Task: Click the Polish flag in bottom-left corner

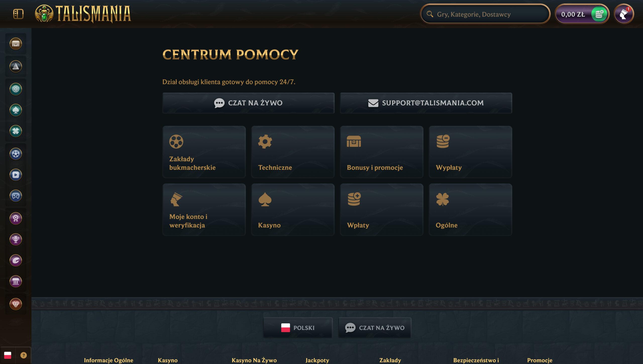Action: click(8, 355)
